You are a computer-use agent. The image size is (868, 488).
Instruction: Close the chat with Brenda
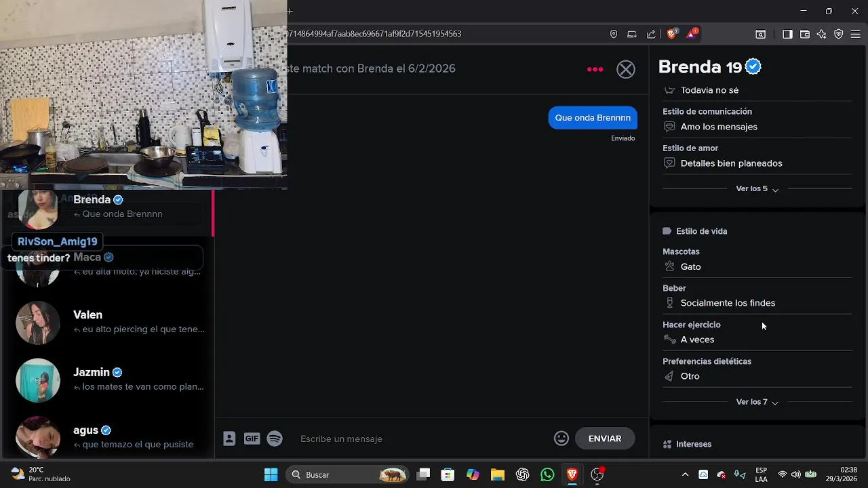point(626,69)
